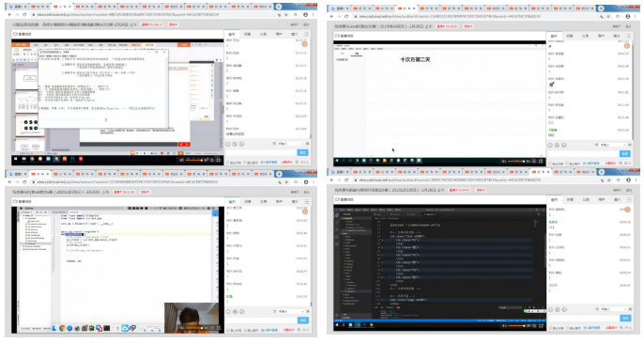The image size is (644, 343).
Task: Mute the speaker in the WPS slides stream player
Action: pos(182,160)
